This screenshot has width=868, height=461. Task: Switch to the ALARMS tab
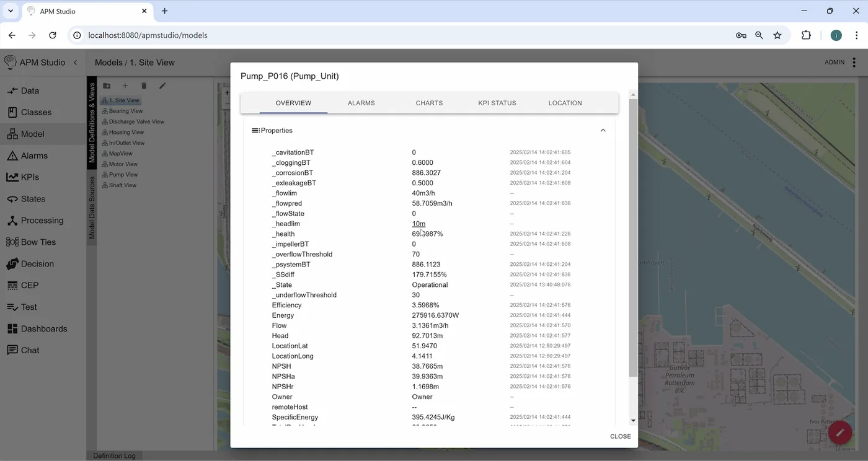[x=361, y=103]
